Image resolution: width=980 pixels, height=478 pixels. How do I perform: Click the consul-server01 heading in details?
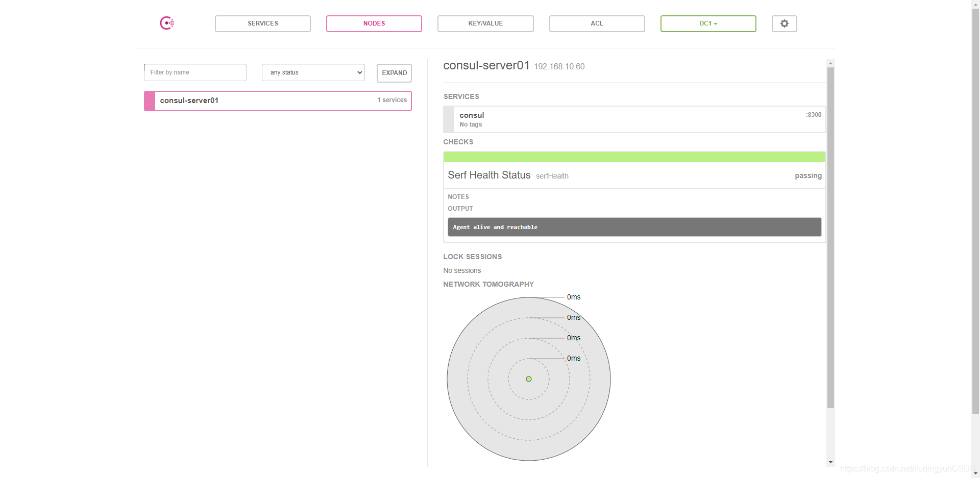(x=486, y=65)
